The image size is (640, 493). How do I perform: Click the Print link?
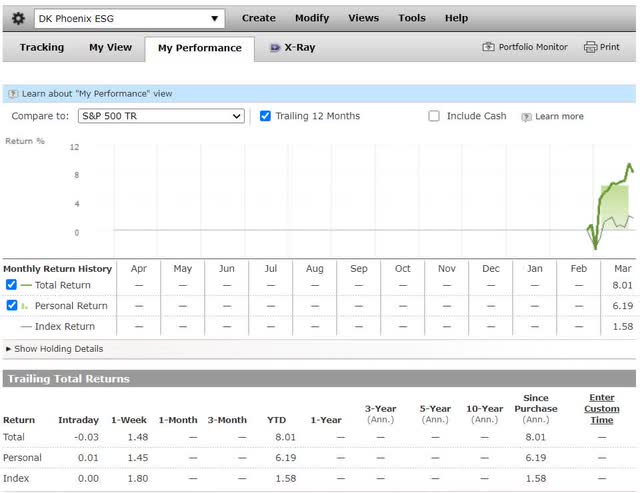[x=609, y=47]
